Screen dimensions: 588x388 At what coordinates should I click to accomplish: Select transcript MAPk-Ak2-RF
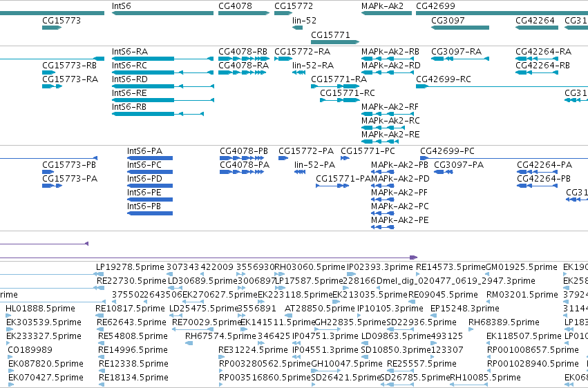tap(388, 114)
